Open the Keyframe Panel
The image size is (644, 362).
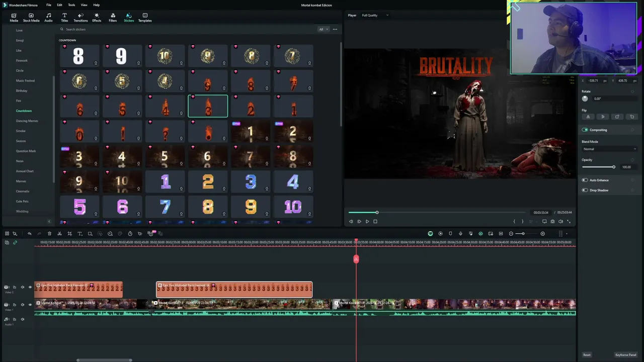click(x=626, y=355)
